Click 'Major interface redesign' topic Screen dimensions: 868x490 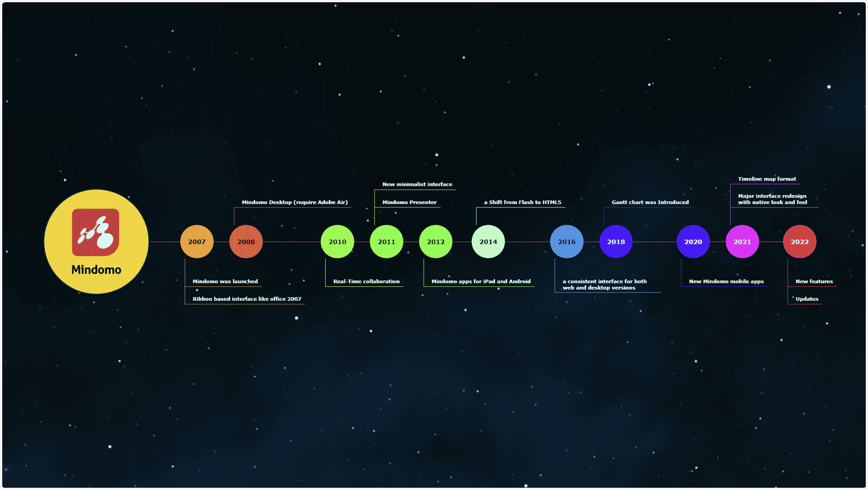pos(772,199)
